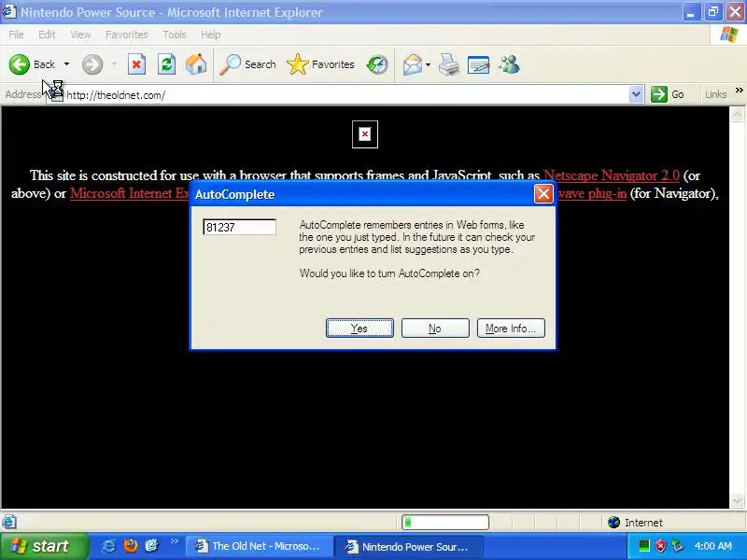Open the Tools menu
This screenshot has width=747, height=560.
[175, 35]
